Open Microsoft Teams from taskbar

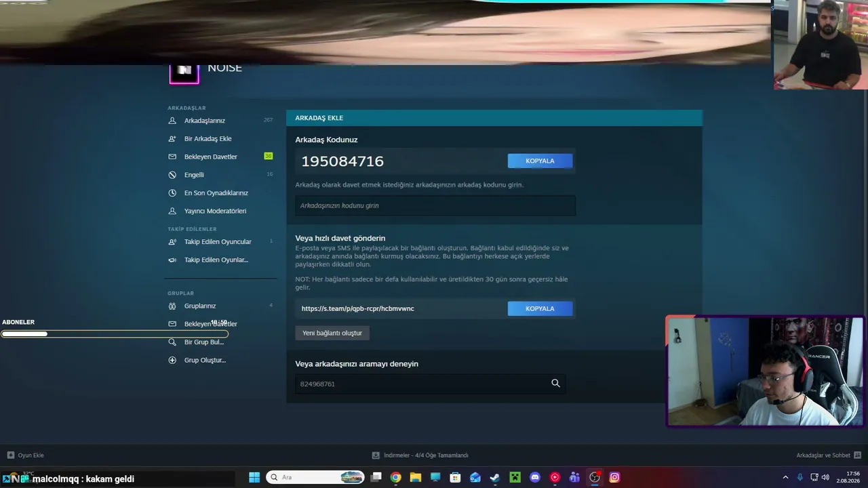pos(574,477)
